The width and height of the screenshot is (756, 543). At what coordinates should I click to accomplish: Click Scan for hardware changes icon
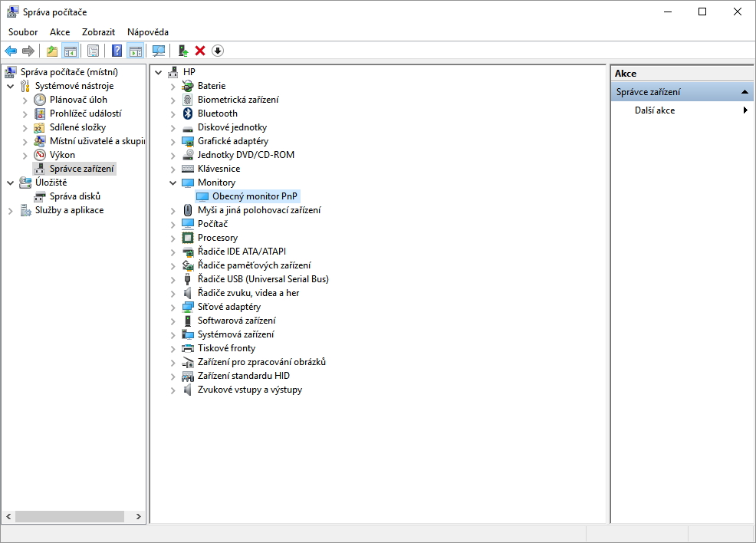[x=159, y=51]
